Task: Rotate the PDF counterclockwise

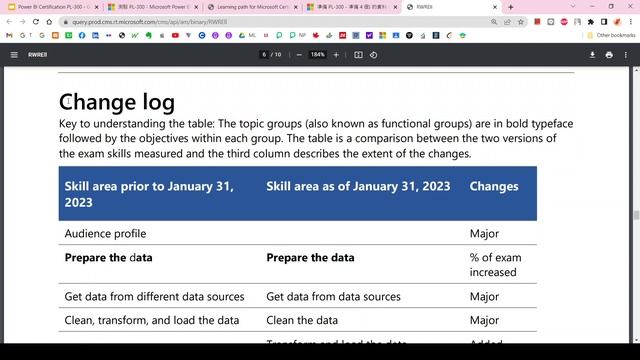Action: pos(373,55)
